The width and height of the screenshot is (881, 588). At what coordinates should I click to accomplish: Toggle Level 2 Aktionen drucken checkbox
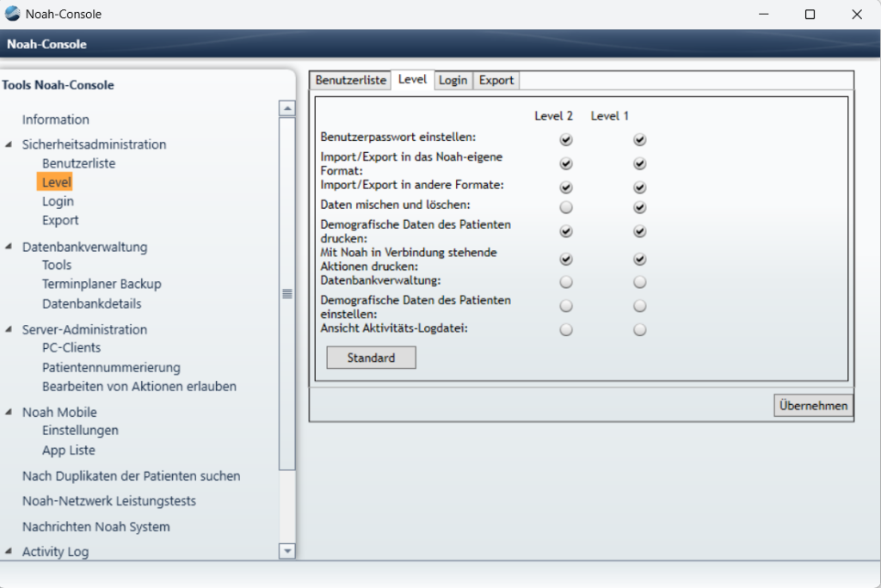[566, 259]
